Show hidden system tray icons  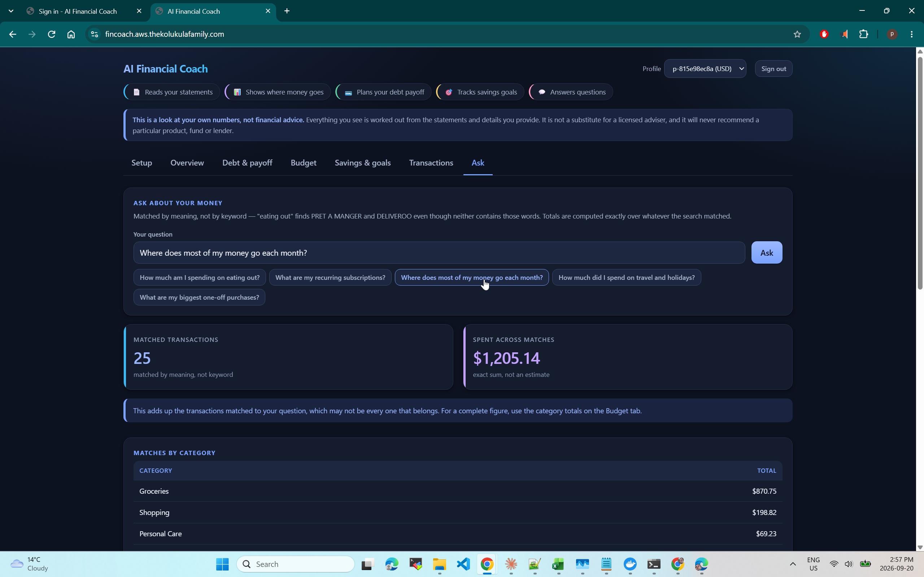(x=793, y=564)
